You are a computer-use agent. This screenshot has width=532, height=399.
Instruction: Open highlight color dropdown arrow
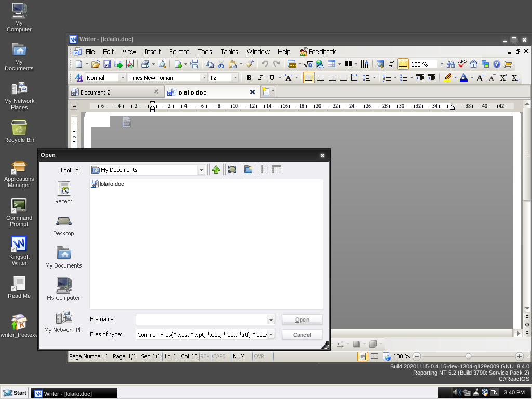(x=455, y=78)
